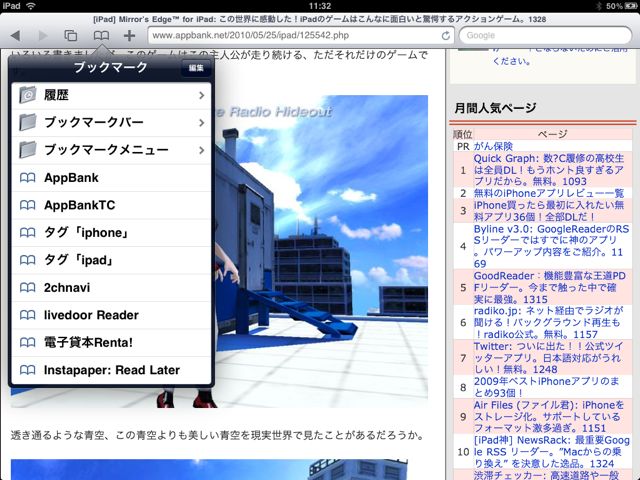The width and height of the screenshot is (640, 480).
Task: Open the ブックマークバー folder
Action: click(x=111, y=122)
